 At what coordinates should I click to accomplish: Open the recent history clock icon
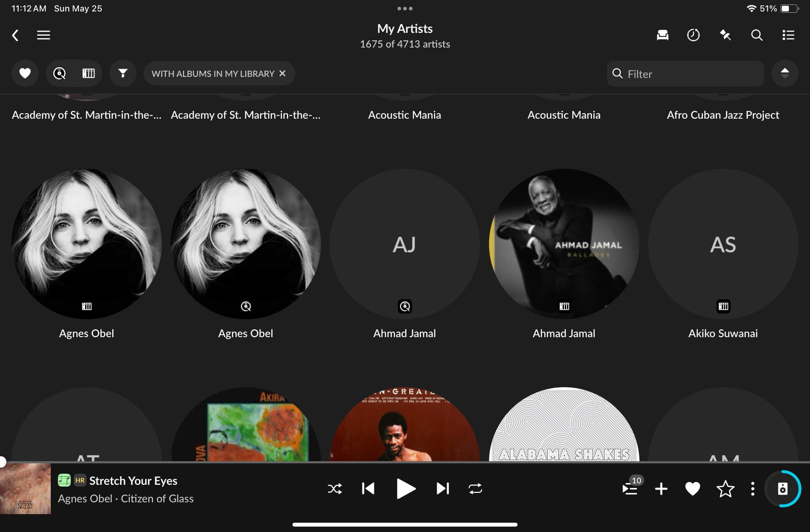click(693, 35)
